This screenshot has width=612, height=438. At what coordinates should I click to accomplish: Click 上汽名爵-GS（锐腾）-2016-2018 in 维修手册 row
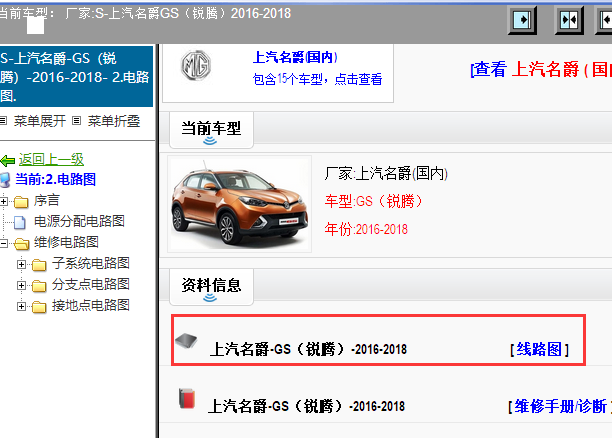(306, 406)
